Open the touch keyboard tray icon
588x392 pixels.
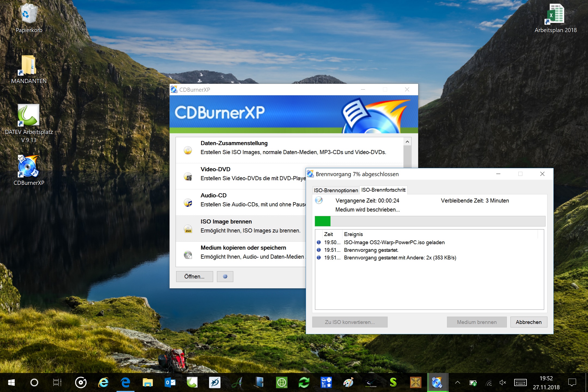(x=520, y=383)
